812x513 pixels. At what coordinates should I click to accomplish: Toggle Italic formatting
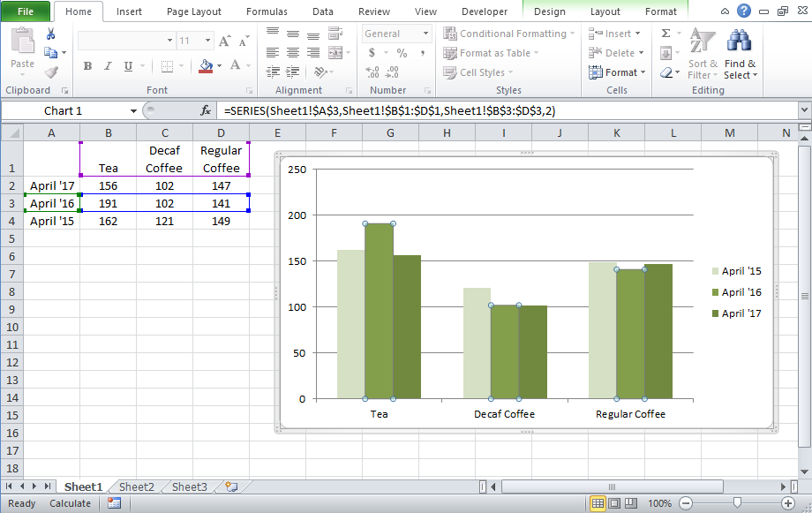(x=108, y=66)
